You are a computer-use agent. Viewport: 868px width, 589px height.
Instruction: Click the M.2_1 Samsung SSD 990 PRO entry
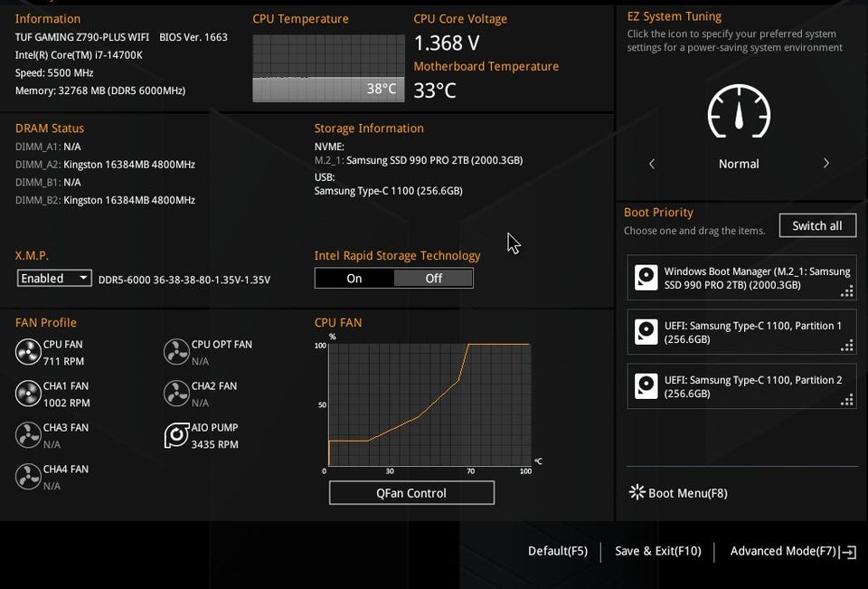point(419,160)
